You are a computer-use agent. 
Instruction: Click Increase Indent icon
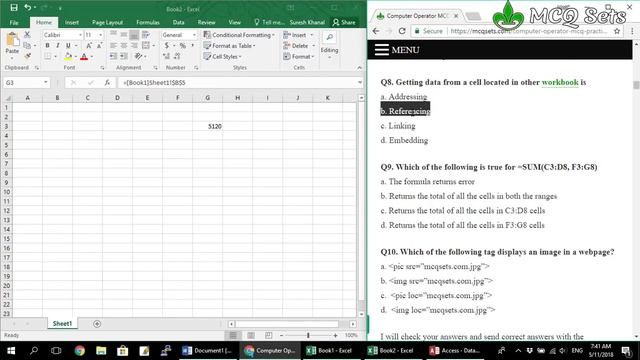pyautogui.click(x=124, y=56)
